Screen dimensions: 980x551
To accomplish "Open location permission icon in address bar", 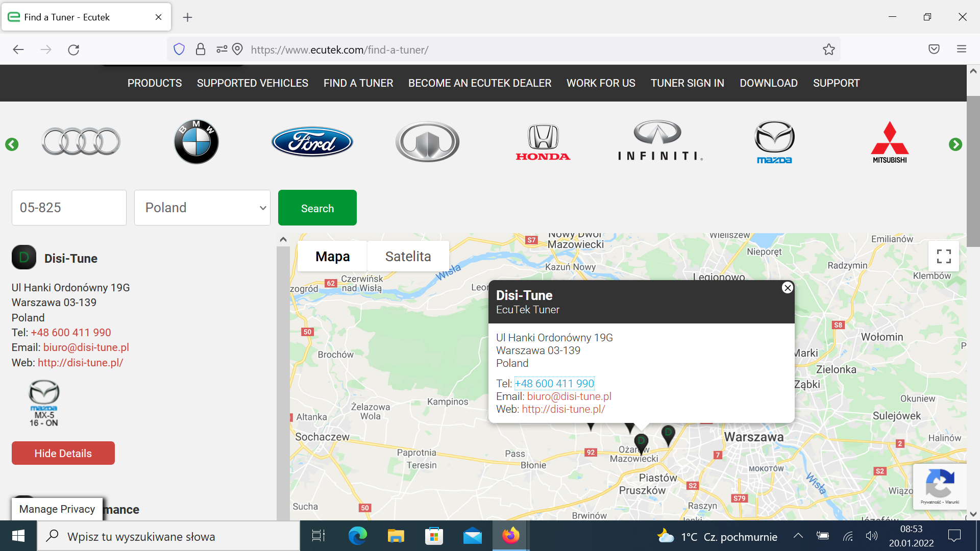I will click(237, 49).
